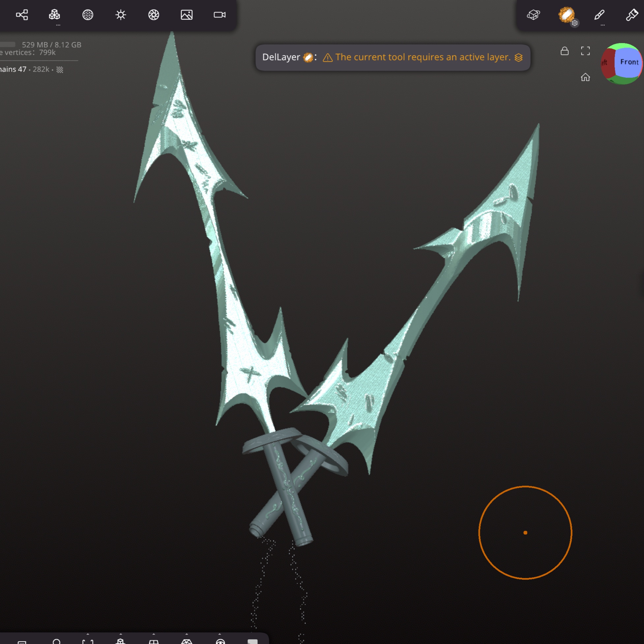Open the Camera settings menu
Image resolution: width=644 pixels, height=644 pixels.
(219, 15)
